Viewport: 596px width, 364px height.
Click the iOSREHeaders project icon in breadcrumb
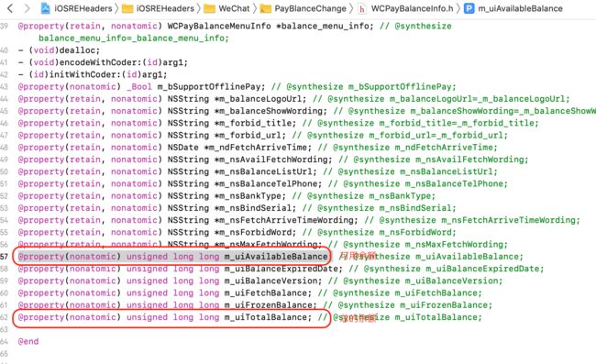tap(45, 8)
